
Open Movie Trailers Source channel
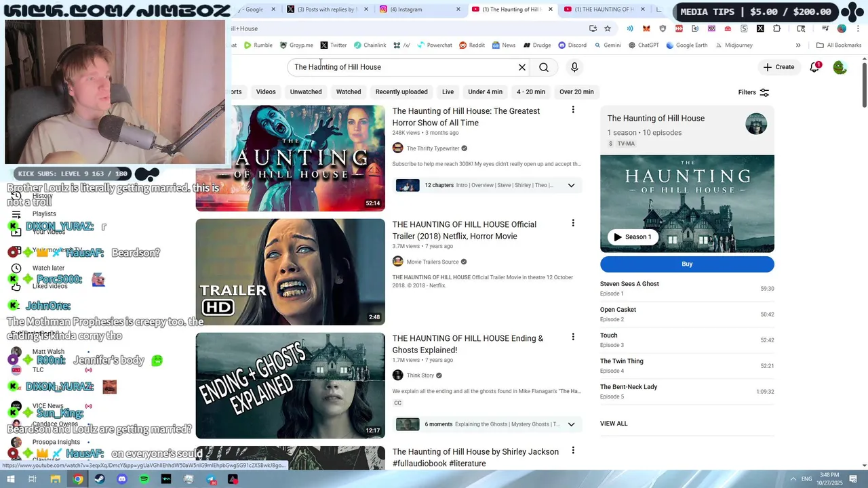[x=433, y=262]
